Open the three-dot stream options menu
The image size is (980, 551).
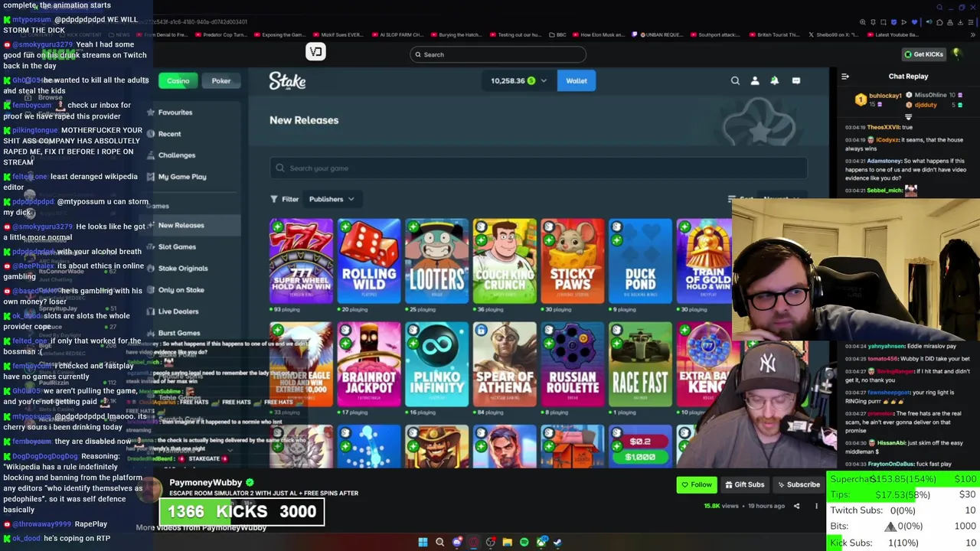(x=816, y=506)
